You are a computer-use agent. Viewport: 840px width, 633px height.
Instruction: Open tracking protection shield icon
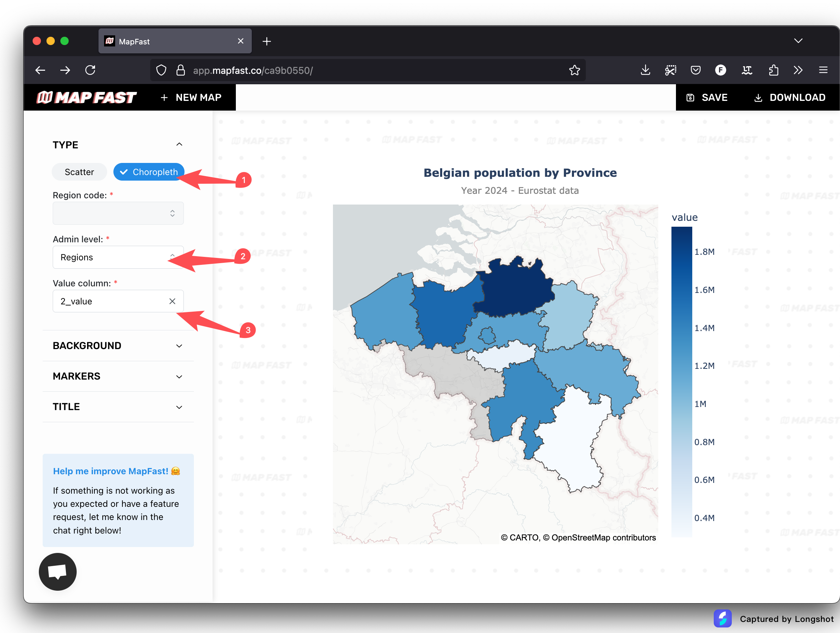click(161, 70)
